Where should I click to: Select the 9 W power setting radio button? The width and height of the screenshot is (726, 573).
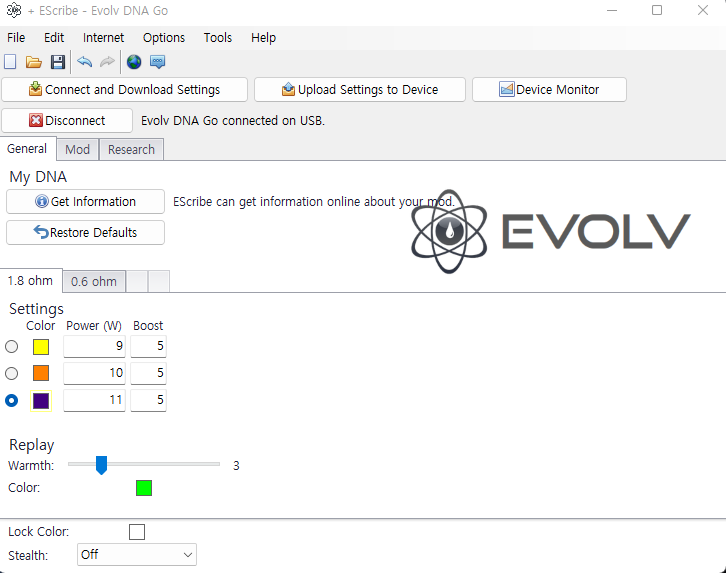coord(12,346)
